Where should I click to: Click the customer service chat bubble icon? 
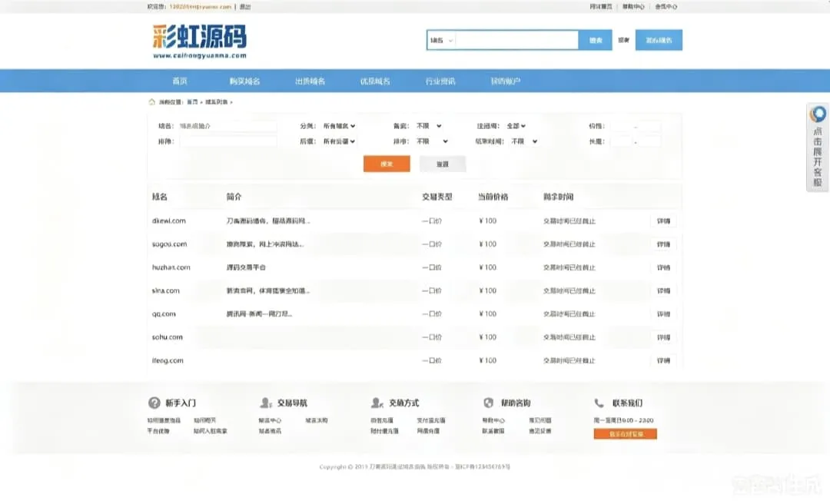[818, 114]
